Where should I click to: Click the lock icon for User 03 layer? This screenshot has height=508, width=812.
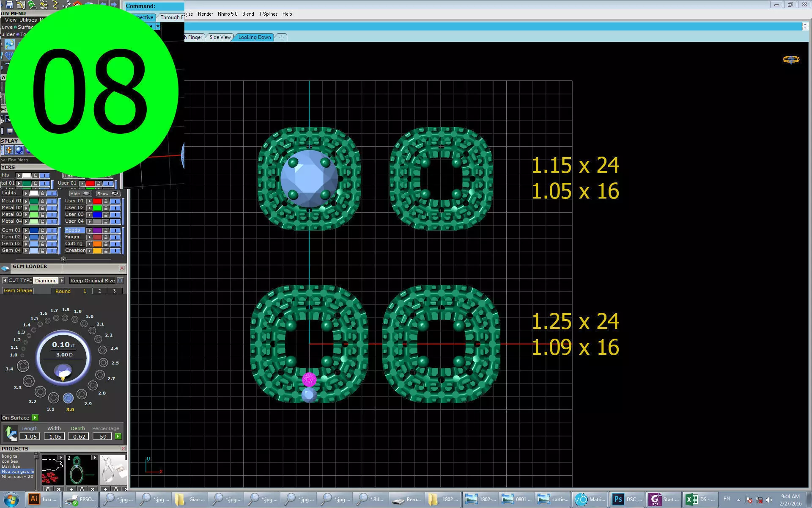[x=106, y=215]
